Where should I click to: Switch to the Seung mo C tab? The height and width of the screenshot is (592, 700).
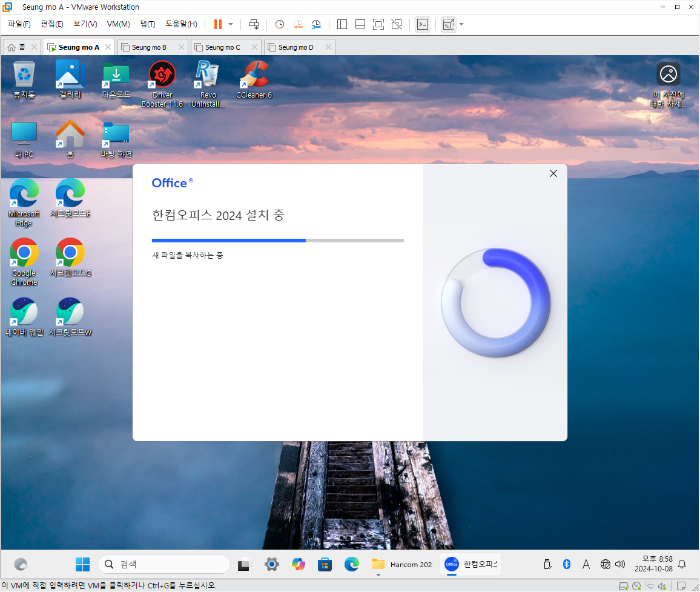tap(222, 47)
